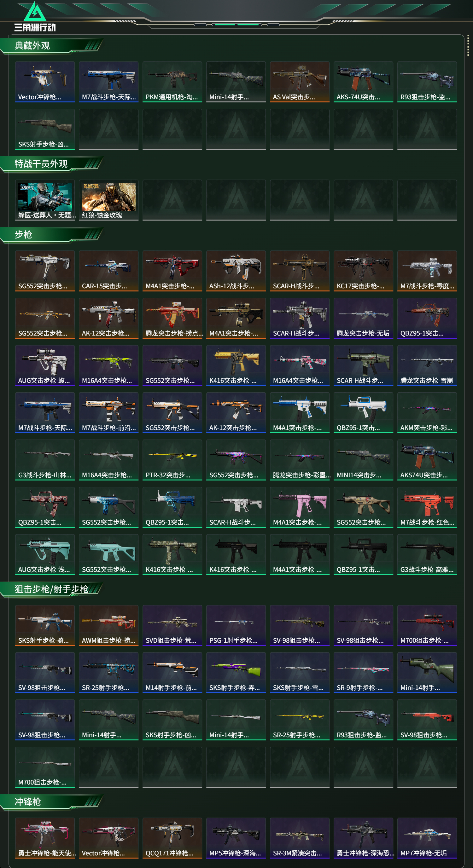Select the AWM狙击步枪 sniper icon
The image size is (473, 868).
[x=108, y=625]
